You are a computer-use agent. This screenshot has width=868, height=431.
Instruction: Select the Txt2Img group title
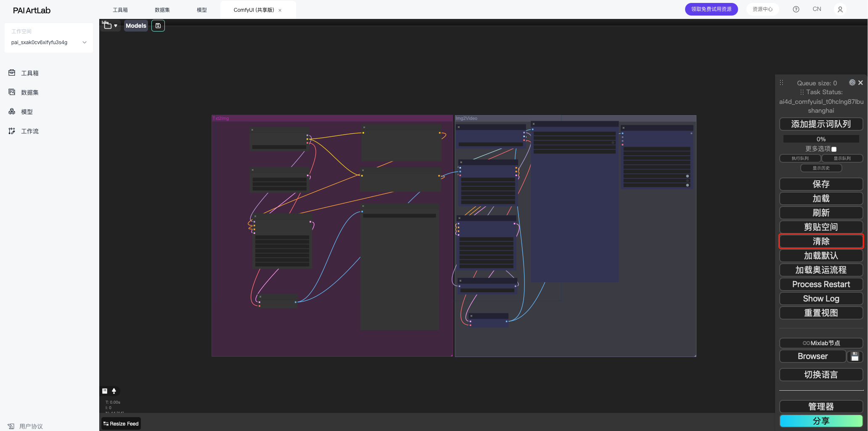[221, 119]
